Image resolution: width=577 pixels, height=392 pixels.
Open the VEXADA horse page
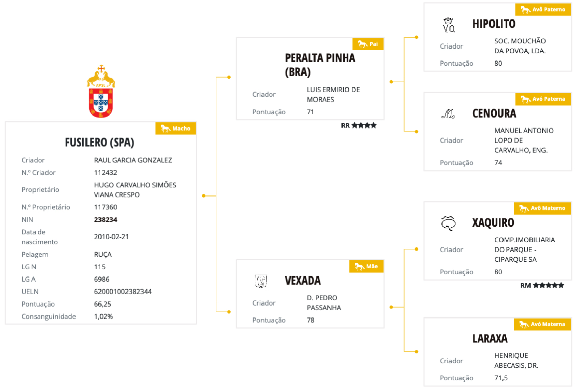(303, 281)
